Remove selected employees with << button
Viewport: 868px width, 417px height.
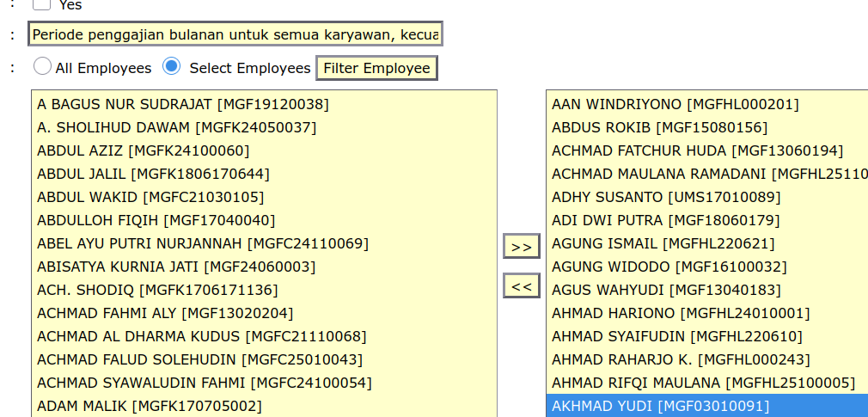click(x=521, y=285)
